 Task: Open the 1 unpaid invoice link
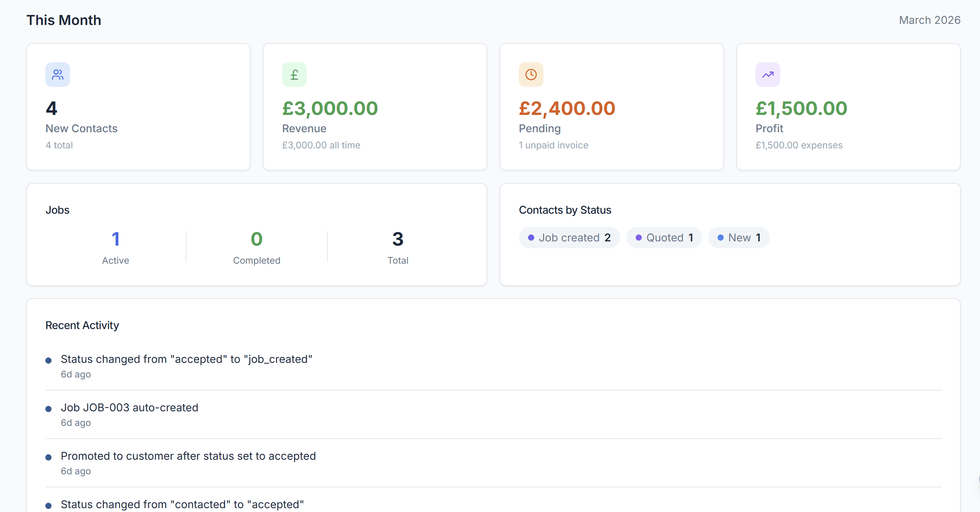[x=553, y=145]
